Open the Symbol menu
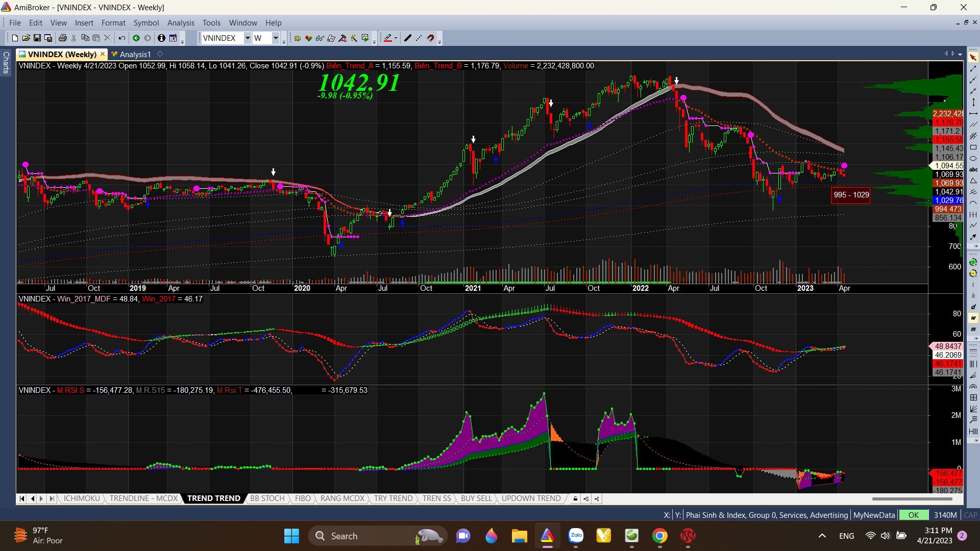Image resolution: width=980 pixels, height=551 pixels. (x=146, y=22)
